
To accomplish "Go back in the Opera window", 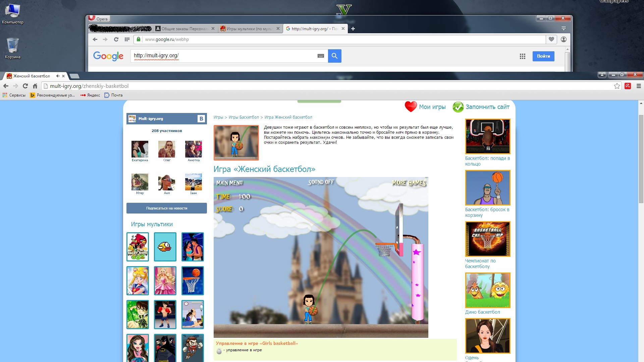I will [x=95, y=40].
